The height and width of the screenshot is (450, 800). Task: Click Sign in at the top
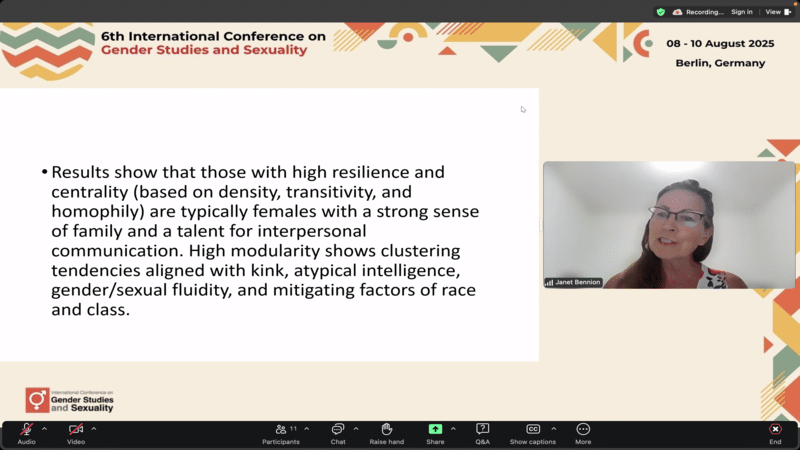click(741, 12)
